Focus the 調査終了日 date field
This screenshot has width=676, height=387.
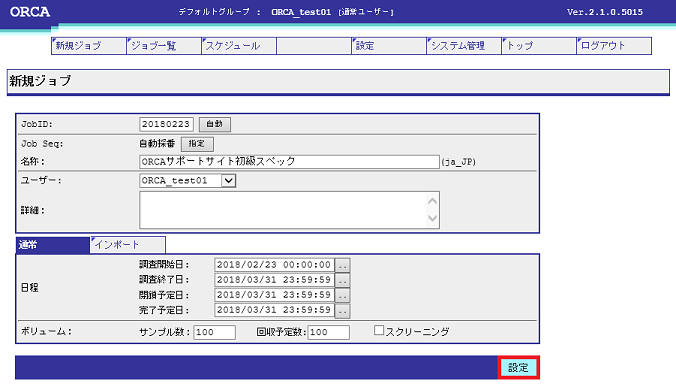274,280
